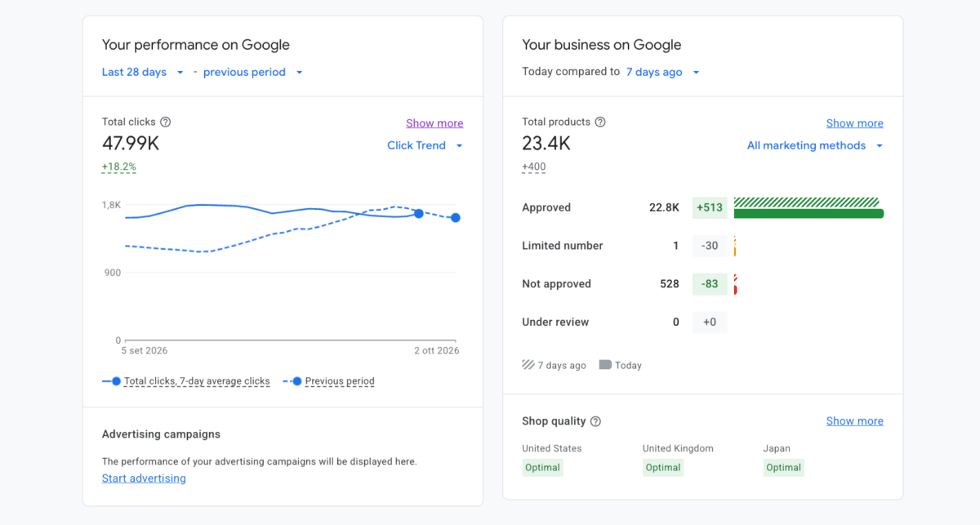Open the Click Trend dropdown
This screenshot has height=525, width=980.
(x=425, y=145)
